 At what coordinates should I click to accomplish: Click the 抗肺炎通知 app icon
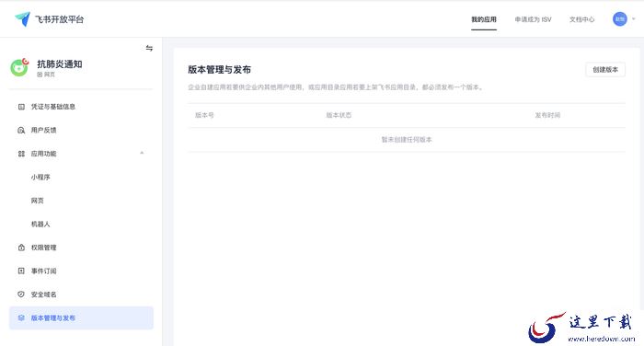click(19, 67)
